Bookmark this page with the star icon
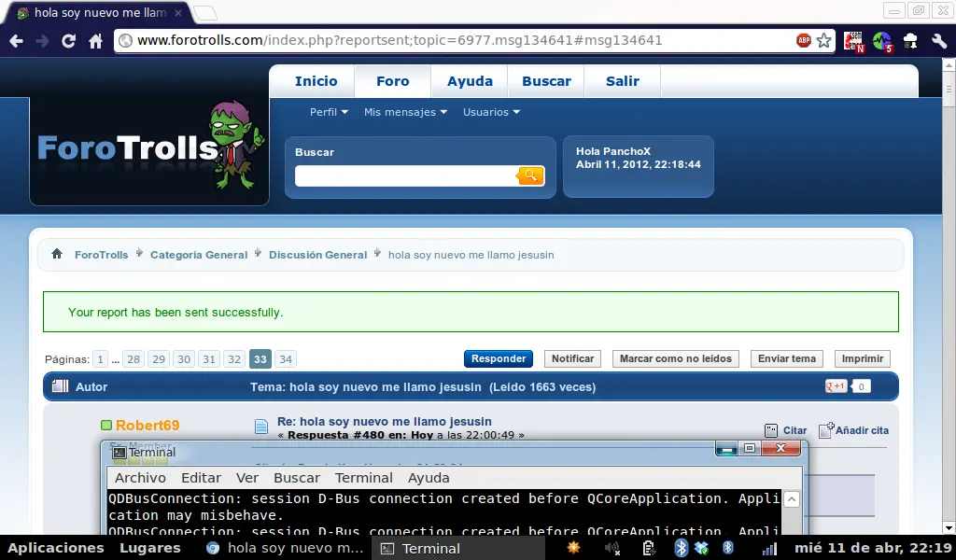This screenshot has width=956, height=560. pos(823,40)
